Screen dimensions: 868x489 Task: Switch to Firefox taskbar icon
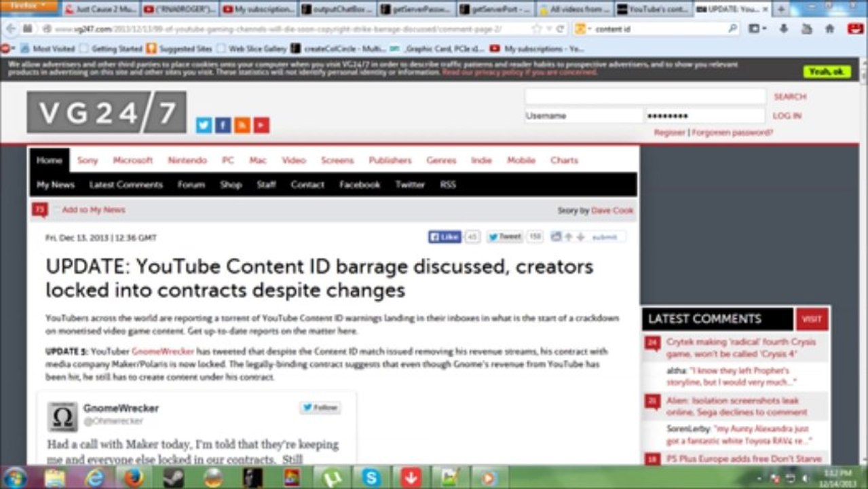(134, 477)
